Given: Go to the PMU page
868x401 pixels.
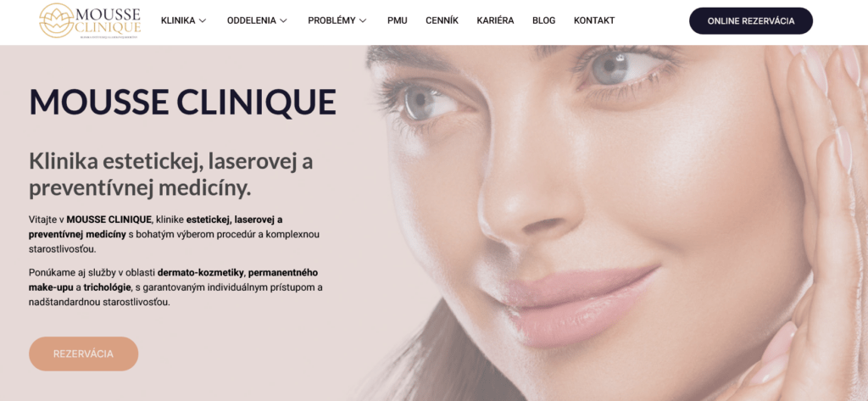Looking at the screenshot, I should (397, 20).
